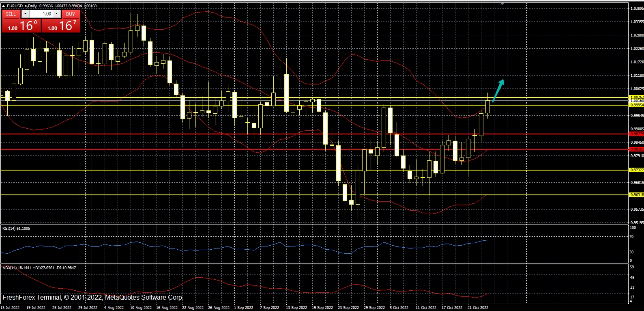
Task: Collapse one-click trading panel via triangle icon
Action: tap(4, 6)
